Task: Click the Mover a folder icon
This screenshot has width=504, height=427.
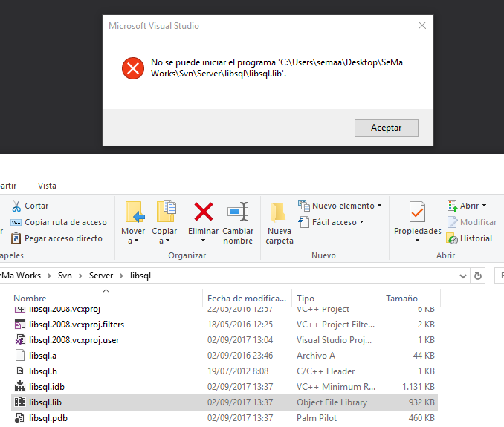Action: coord(135,212)
